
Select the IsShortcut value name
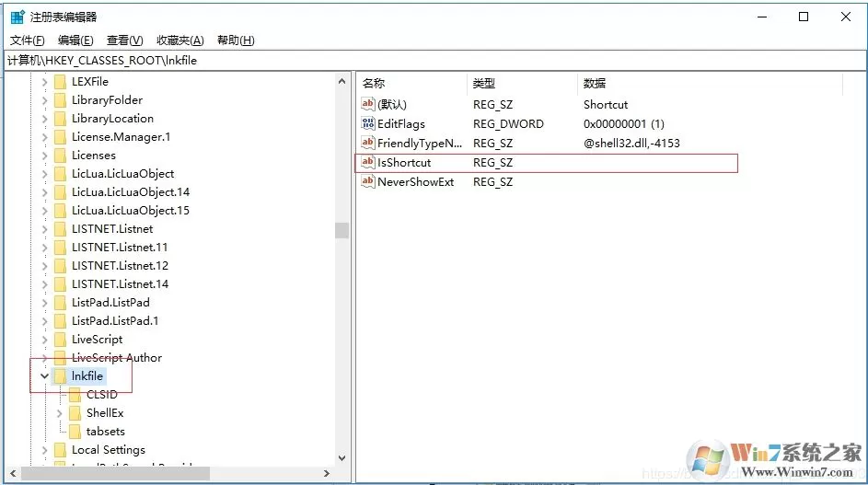point(404,163)
